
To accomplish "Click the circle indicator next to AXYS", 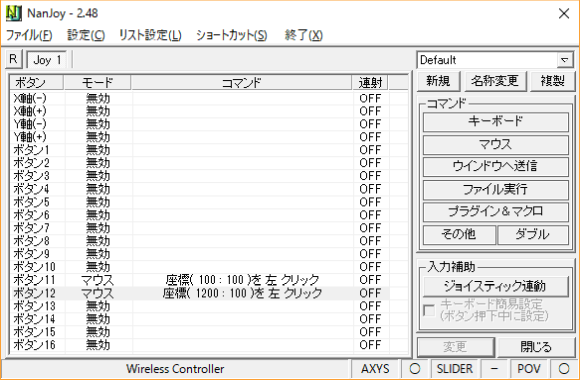I will 415,369.
